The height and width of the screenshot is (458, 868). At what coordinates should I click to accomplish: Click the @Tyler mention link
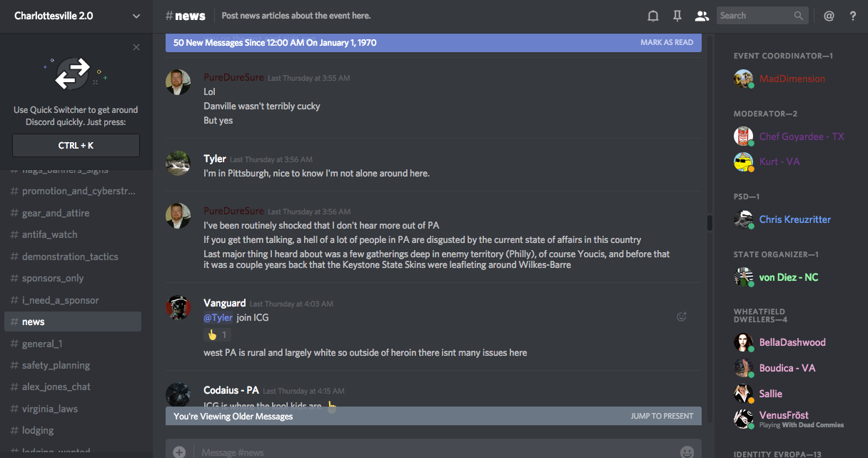[x=218, y=317]
